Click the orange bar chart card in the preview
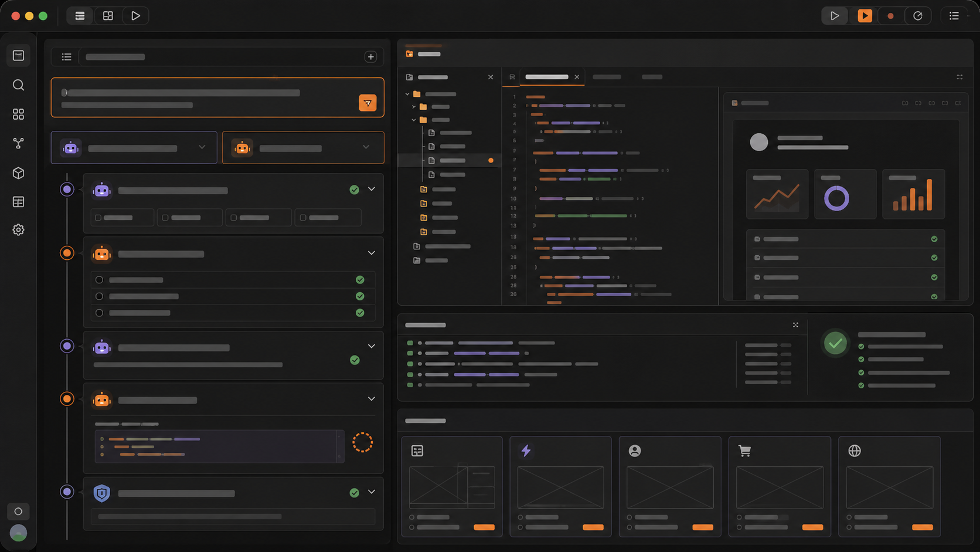This screenshot has height=552, width=980. 913,194
